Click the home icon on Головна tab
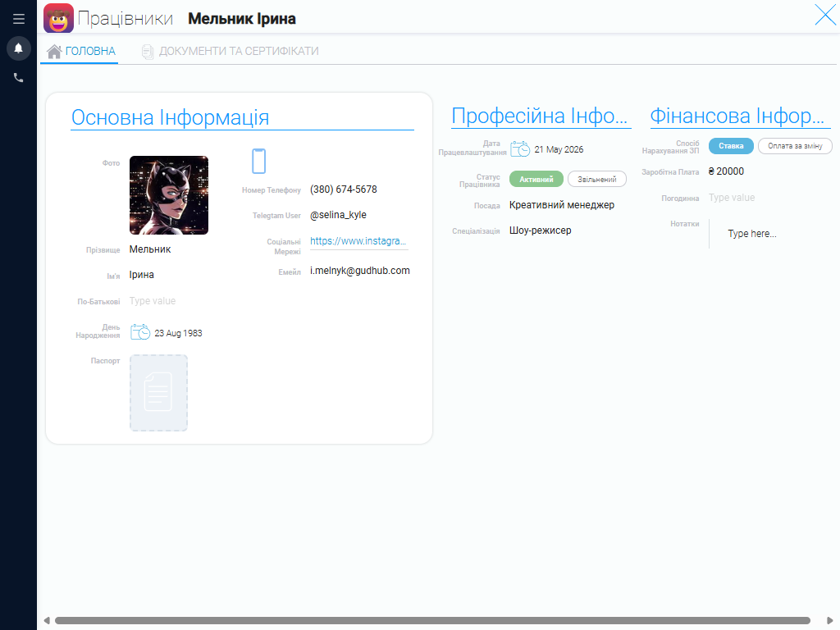840x630 pixels. pos(54,51)
